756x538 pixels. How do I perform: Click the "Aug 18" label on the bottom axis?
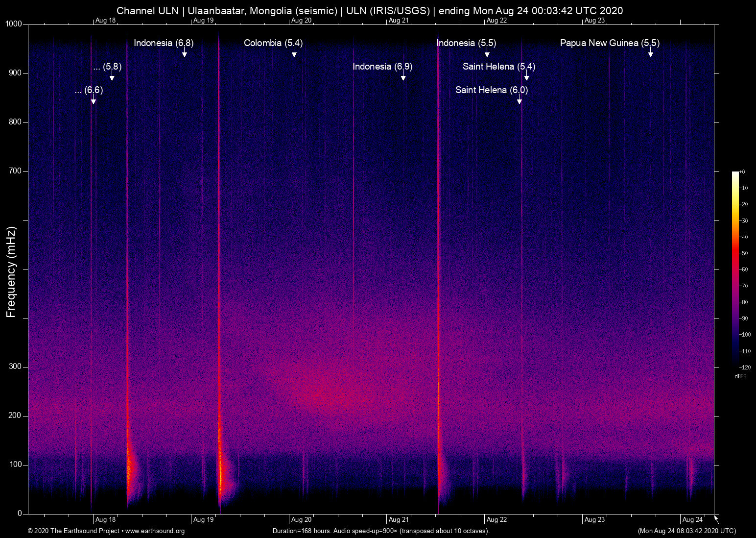coord(106,520)
